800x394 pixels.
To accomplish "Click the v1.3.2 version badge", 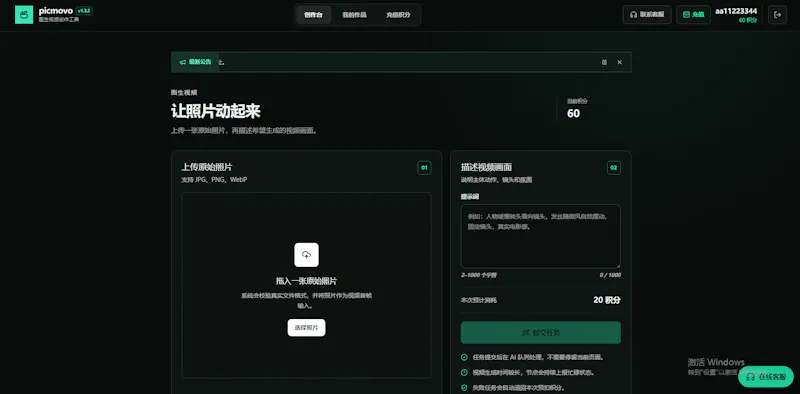I will tap(84, 10).
